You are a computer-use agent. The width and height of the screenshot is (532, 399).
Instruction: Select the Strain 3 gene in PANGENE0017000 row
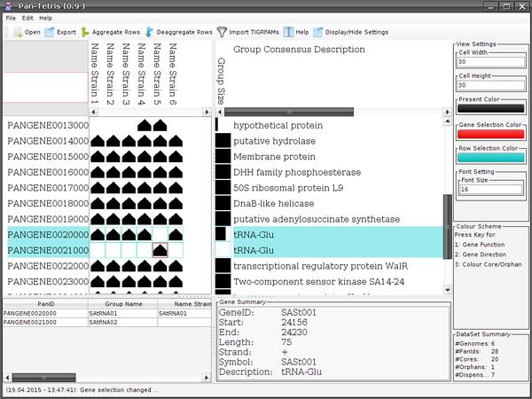tap(129, 188)
